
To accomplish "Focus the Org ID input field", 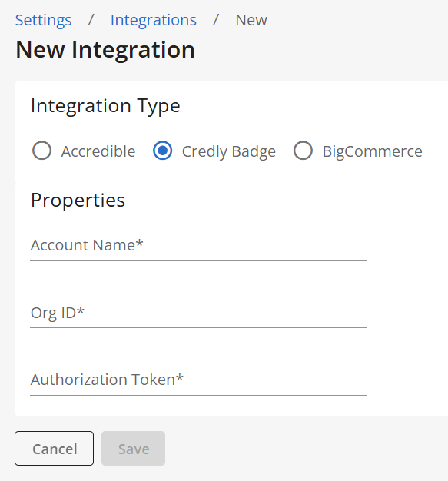I will click(x=198, y=313).
